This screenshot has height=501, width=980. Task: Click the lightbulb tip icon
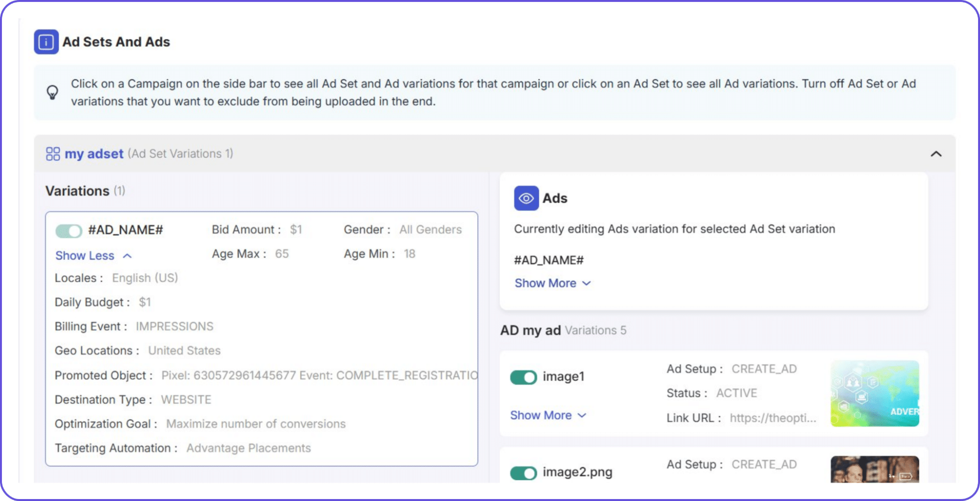(52, 92)
